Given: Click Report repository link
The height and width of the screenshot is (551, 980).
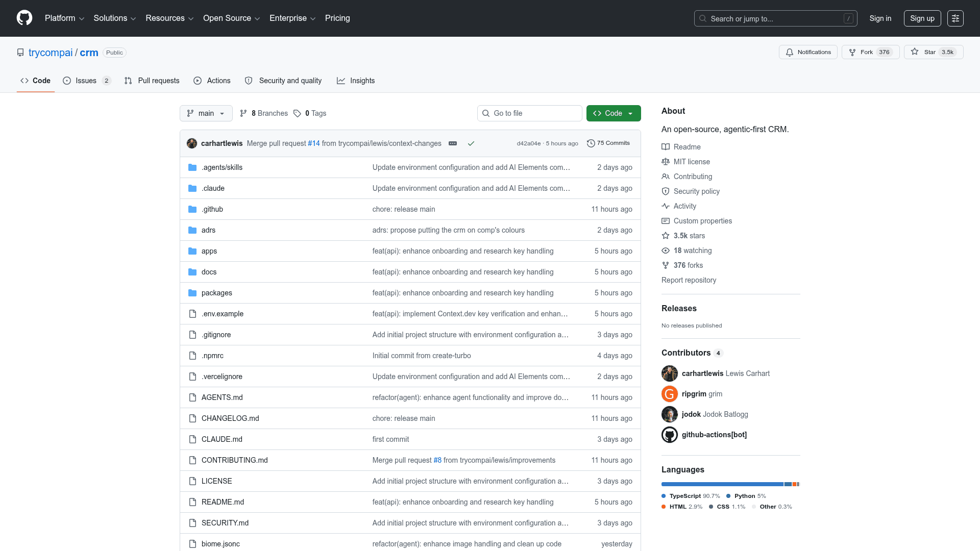Looking at the screenshot, I should 689,280.
